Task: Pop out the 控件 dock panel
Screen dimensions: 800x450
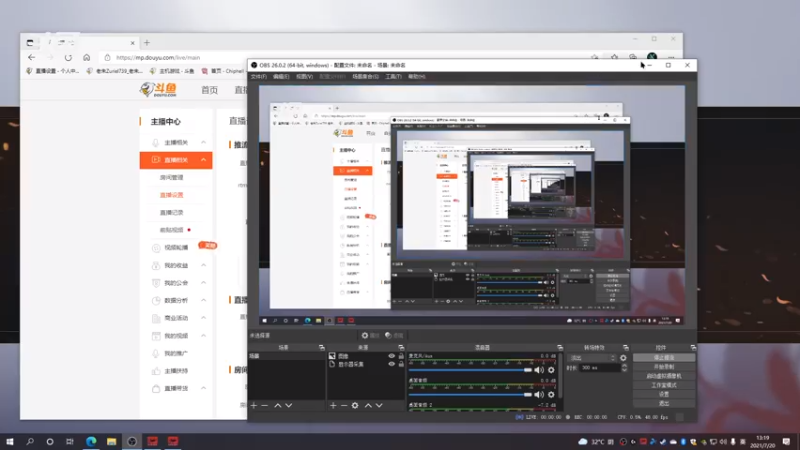Action: pos(693,347)
